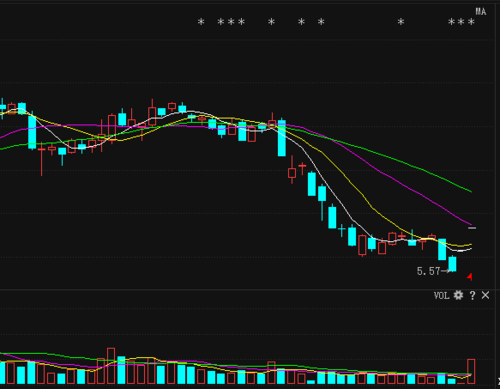Close the VOL indicator panel
This screenshot has height=389, width=500.
click(x=485, y=295)
